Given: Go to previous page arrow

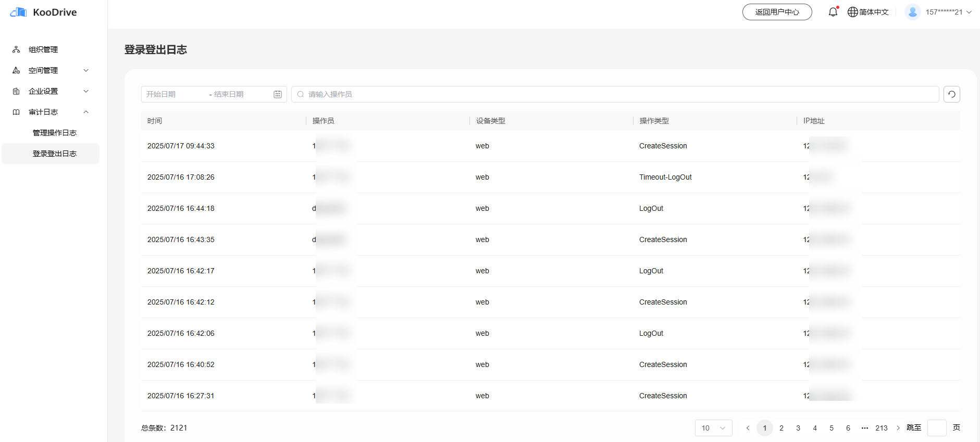Looking at the screenshot, I should click(x=748, y=428).
